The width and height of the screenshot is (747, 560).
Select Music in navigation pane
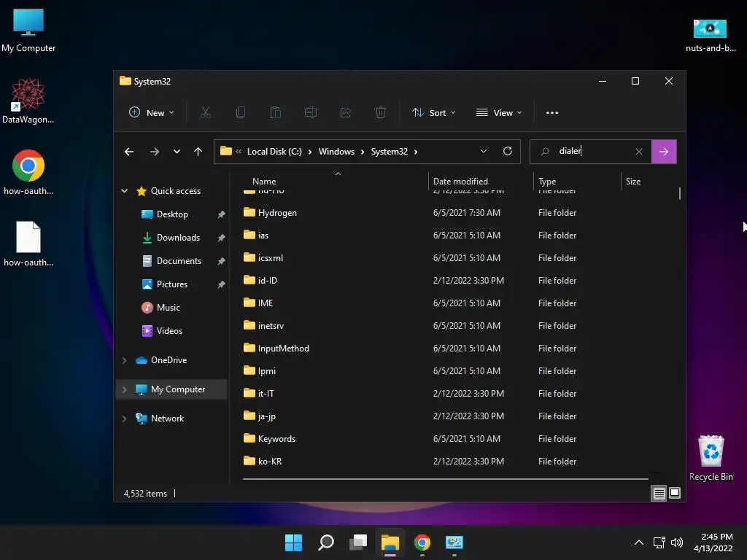point(169,308)
